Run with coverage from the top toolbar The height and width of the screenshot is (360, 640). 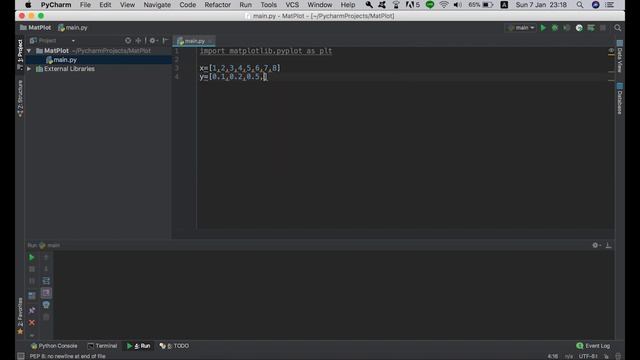coord(567,28)
